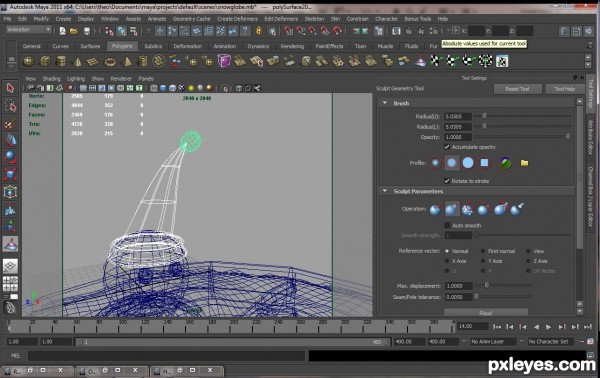600x378 pixels.
Task: Go to start of playback range
Action: [497, 327]
